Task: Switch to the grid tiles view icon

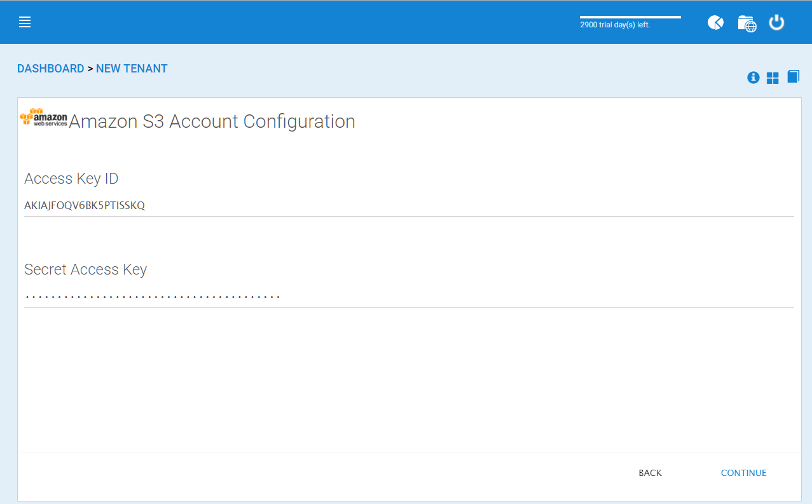Action: tap(773, 78)
